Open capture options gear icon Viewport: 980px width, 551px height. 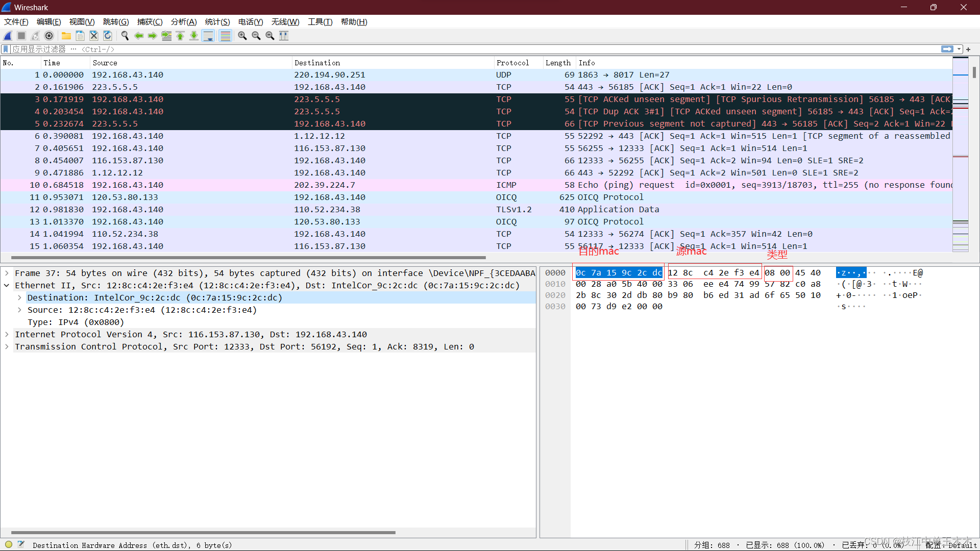(x=49, y=36)
